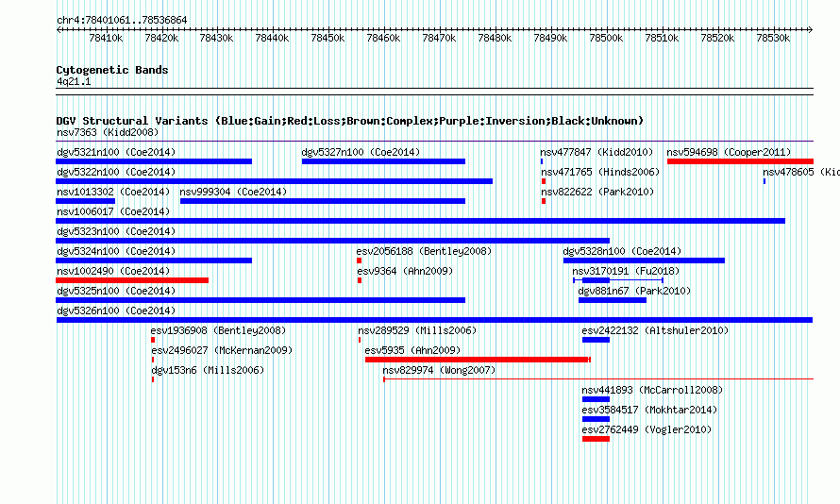Click the nsv289529 (Mills2006) label
Viewport: 840px width, 504px height.
[417, 330]
